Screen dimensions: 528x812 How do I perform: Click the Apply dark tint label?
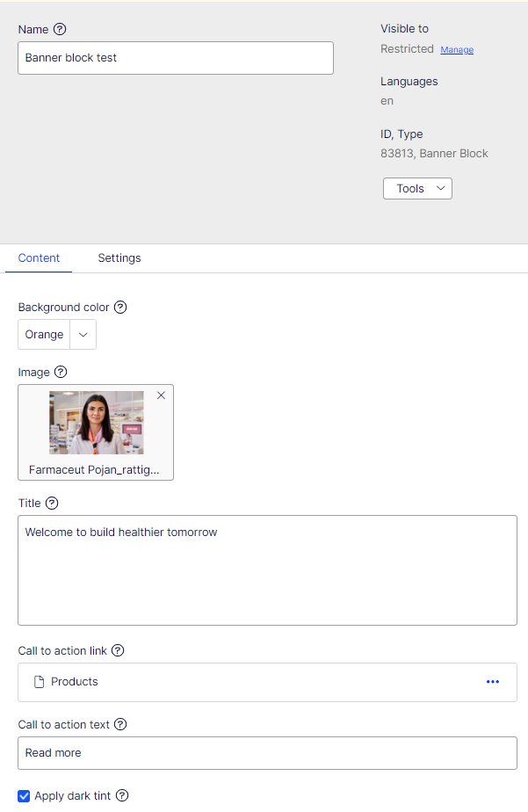pos(72,796)
